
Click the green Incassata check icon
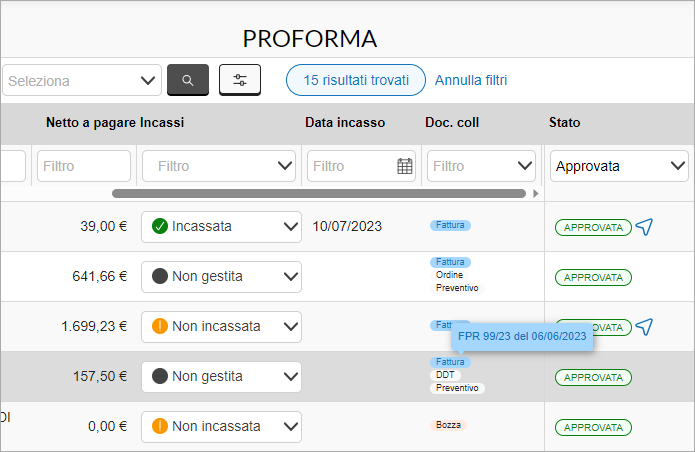click(160, 226)
